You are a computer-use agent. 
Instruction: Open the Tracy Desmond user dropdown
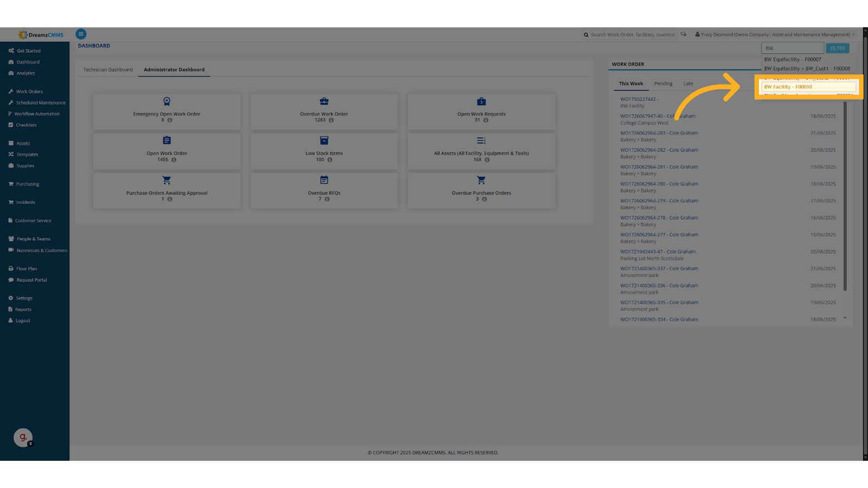(775, 35)
